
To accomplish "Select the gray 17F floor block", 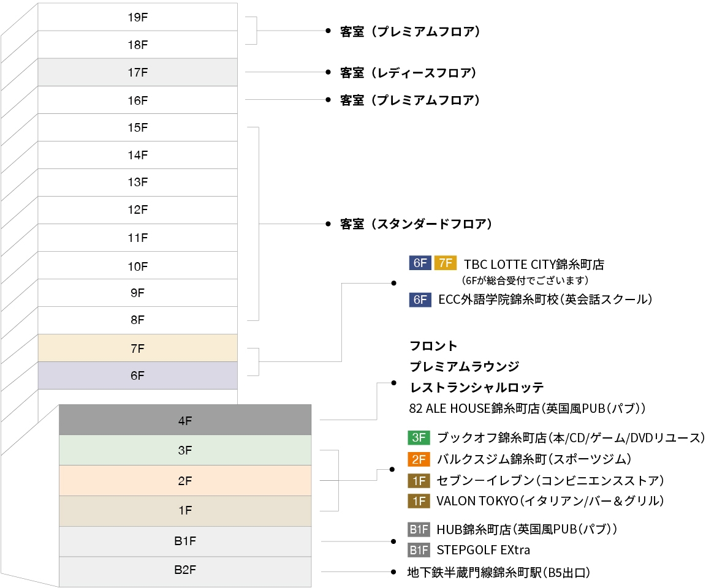I will [138, 72].
